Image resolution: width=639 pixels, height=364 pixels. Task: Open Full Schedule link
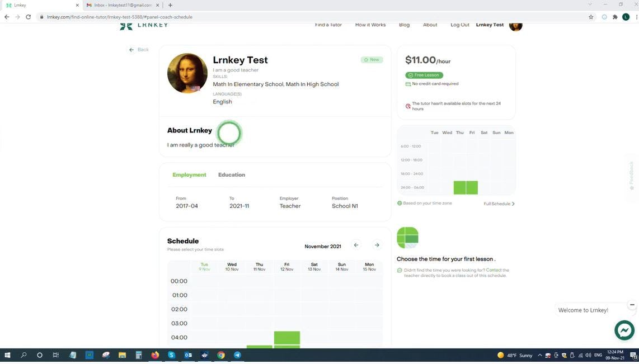(499, 204)
